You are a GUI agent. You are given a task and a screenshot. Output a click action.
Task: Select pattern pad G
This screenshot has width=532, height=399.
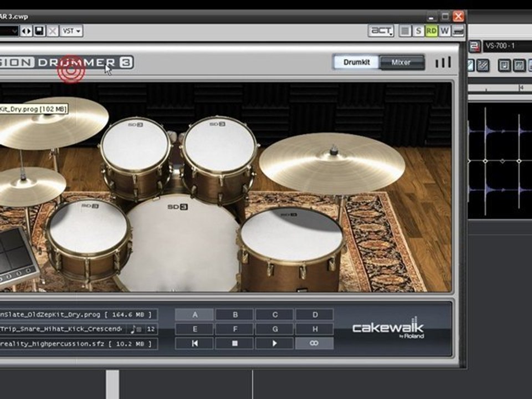[x=275, y=329]
